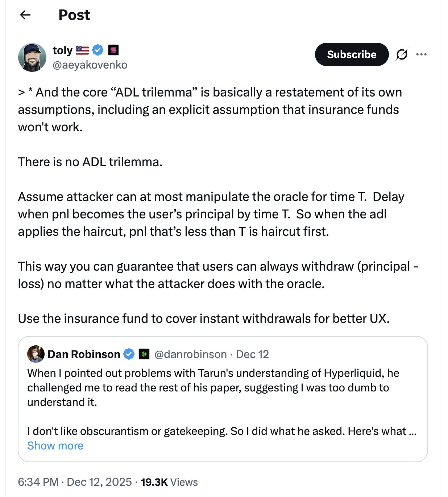
Task: Open the quoted post body text
Action: (213, 387)
